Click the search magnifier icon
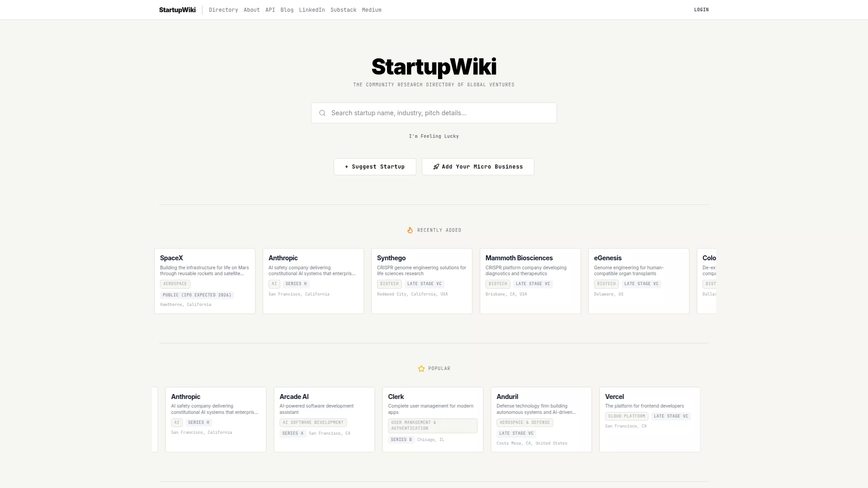Image resolution: width=868 pixels, height=488 pixels. [x=322, y=113]
